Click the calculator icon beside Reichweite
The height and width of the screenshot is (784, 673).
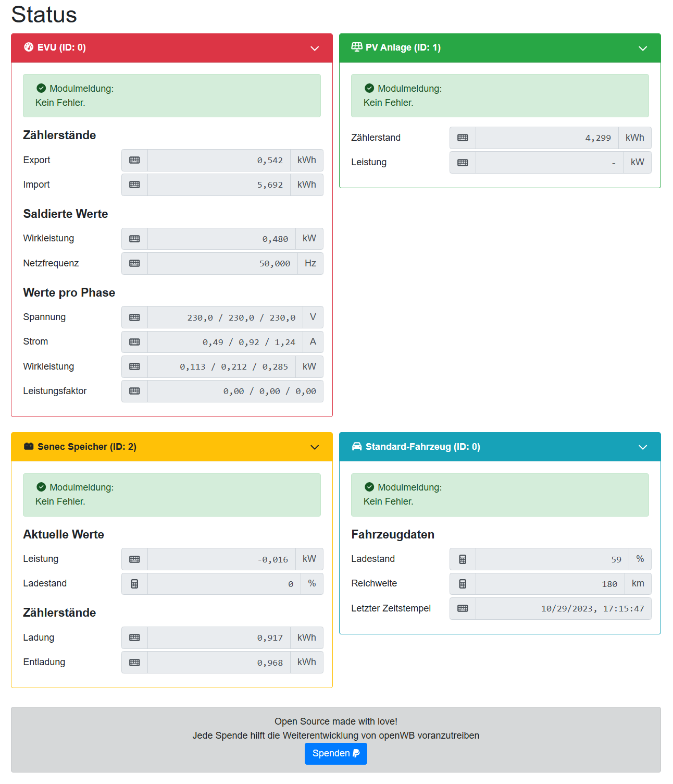pyautogui.click(x=463, y=584)
